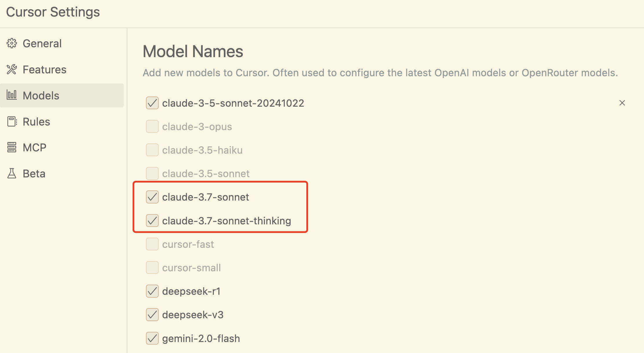Click the claude-3.7-sonnet model name
Screen dimensions: 644x353
click(206, 197)
